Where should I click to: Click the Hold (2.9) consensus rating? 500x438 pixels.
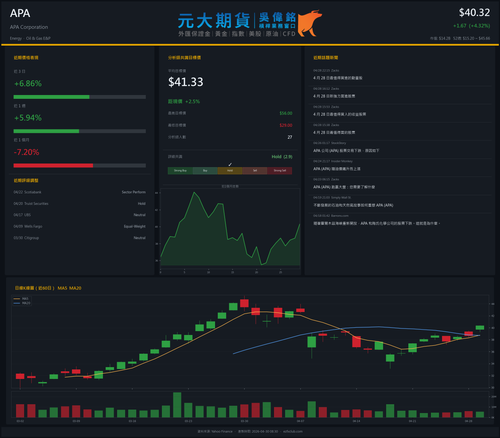pyautogui.click(x=282, y=157)
